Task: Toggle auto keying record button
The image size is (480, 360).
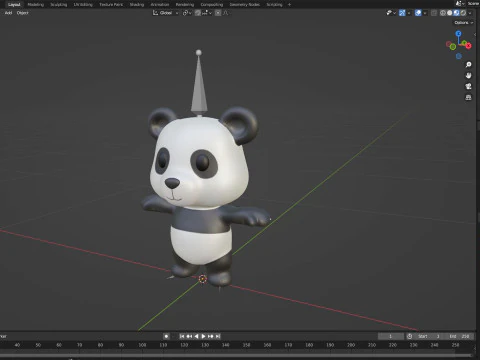Action: coord(166,336)
